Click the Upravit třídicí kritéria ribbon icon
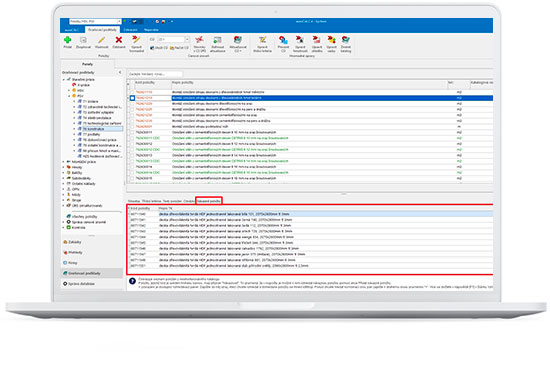The width and height of the screenshot is (550, 382). point(262,40)
